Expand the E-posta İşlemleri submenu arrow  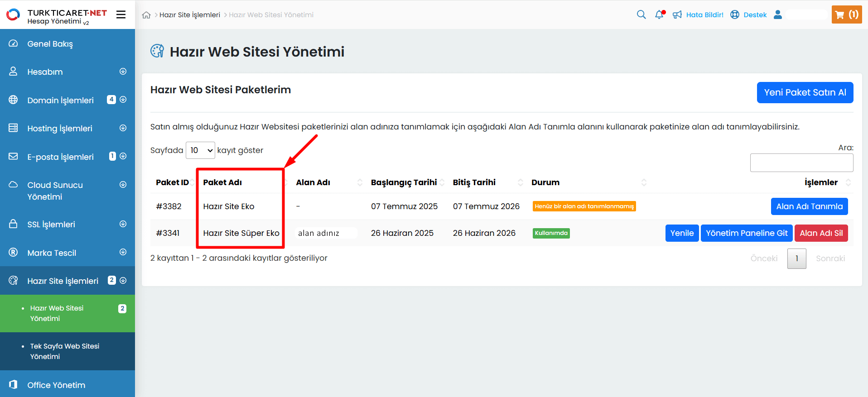[x=123, y=156]
